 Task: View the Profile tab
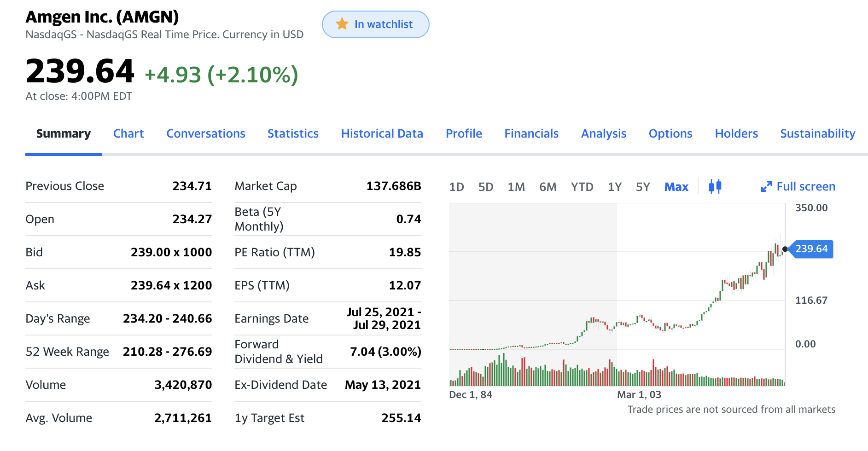[x=464, y=133]
